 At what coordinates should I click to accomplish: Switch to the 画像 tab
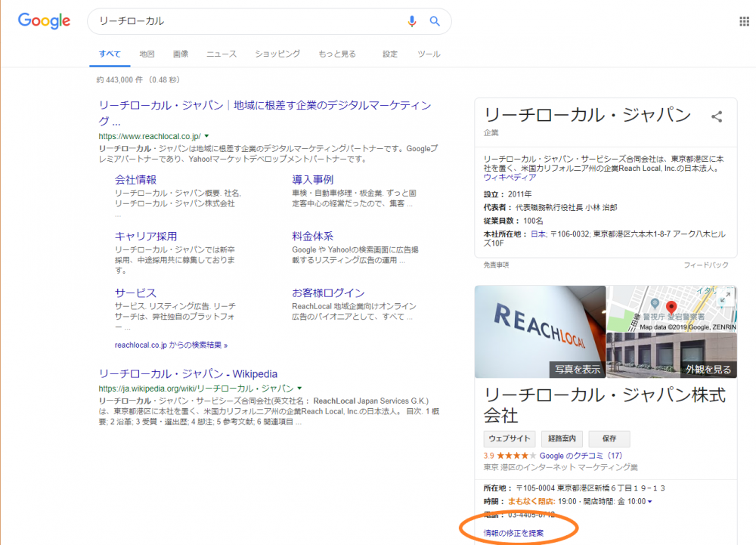[x=181, y=54]
